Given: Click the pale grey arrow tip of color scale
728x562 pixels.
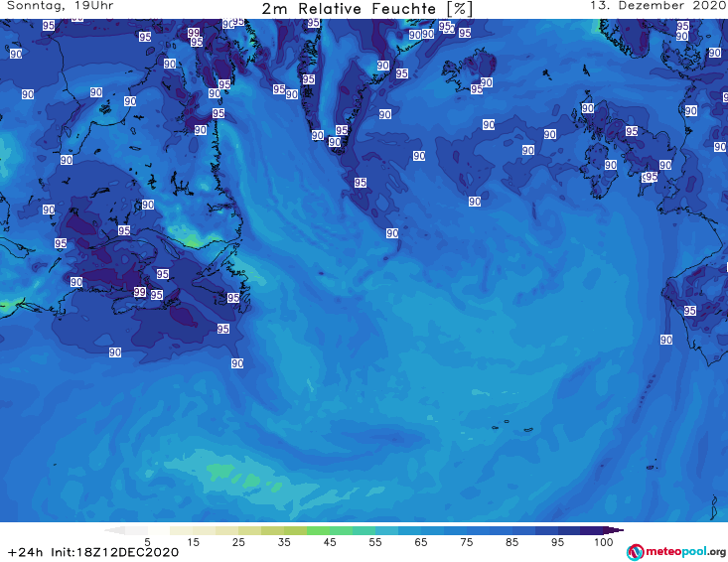Looking at the screenshot, I should [113, 530].
